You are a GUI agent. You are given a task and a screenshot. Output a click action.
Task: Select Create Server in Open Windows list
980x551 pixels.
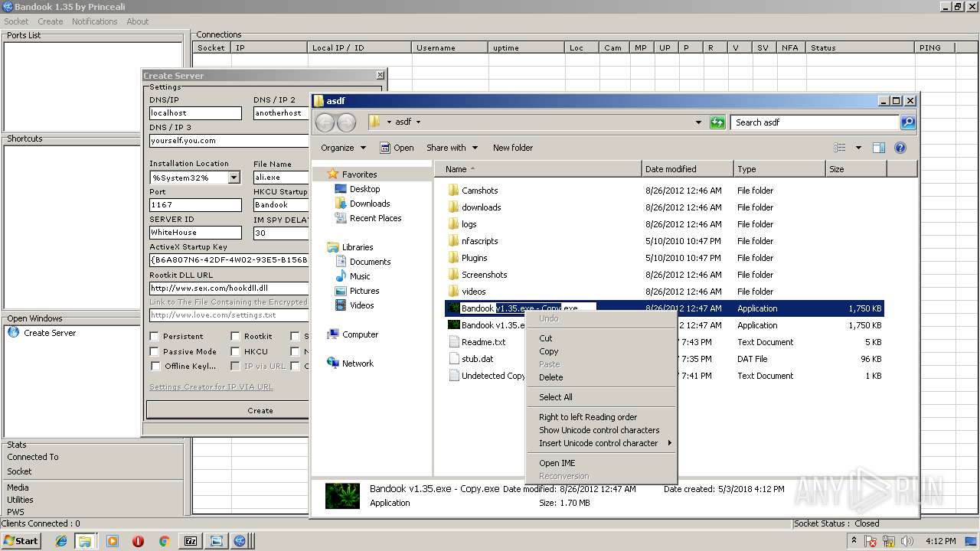click(x=50, y=333)
